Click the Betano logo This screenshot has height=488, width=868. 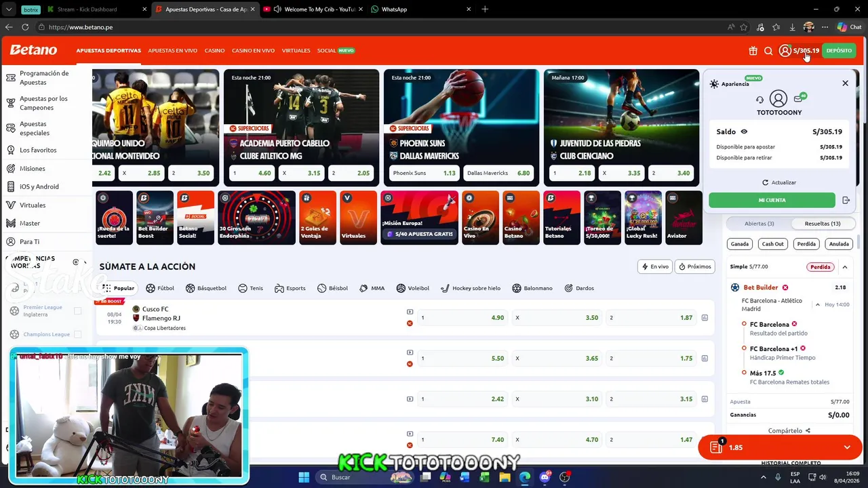click(33, 50)
